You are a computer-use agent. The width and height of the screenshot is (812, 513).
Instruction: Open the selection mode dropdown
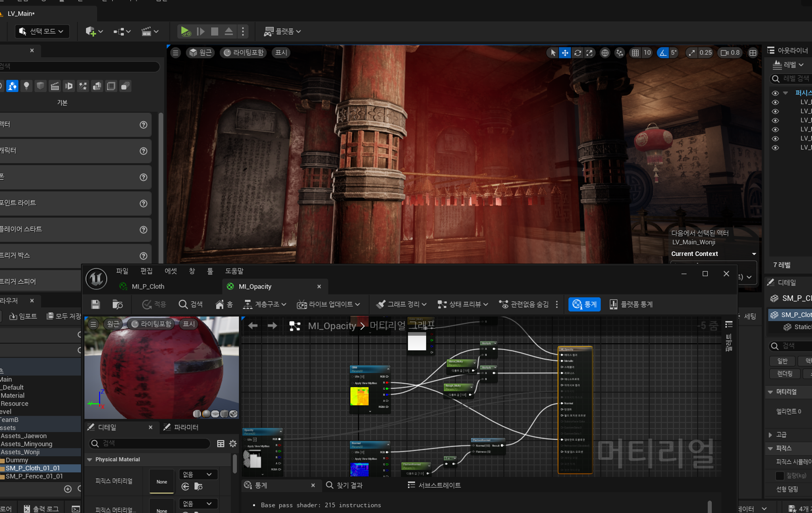(42, 31)
